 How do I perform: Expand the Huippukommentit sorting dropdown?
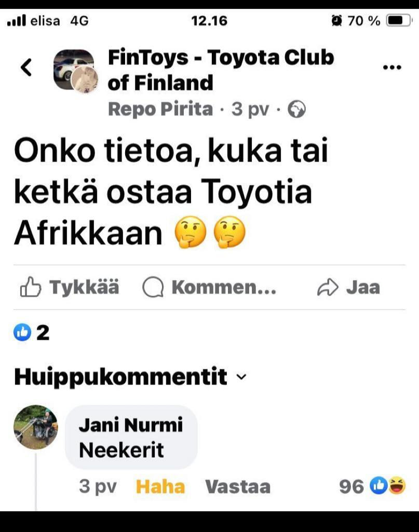(130, 377)
